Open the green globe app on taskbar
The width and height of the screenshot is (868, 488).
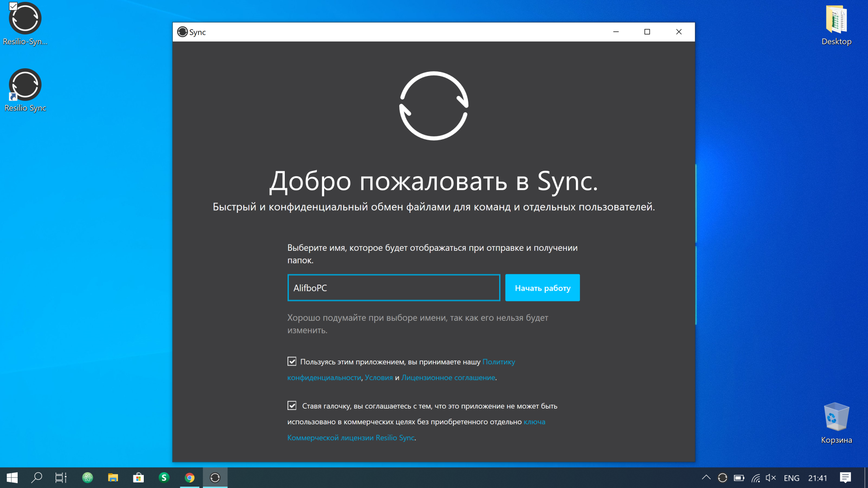[x=88, y=478]
